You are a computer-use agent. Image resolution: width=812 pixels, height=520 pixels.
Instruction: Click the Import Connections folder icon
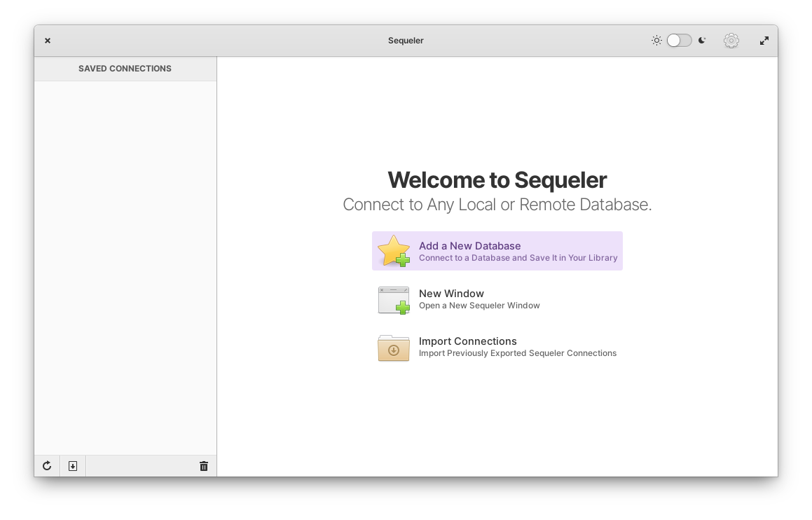click(x=393, y=348)
